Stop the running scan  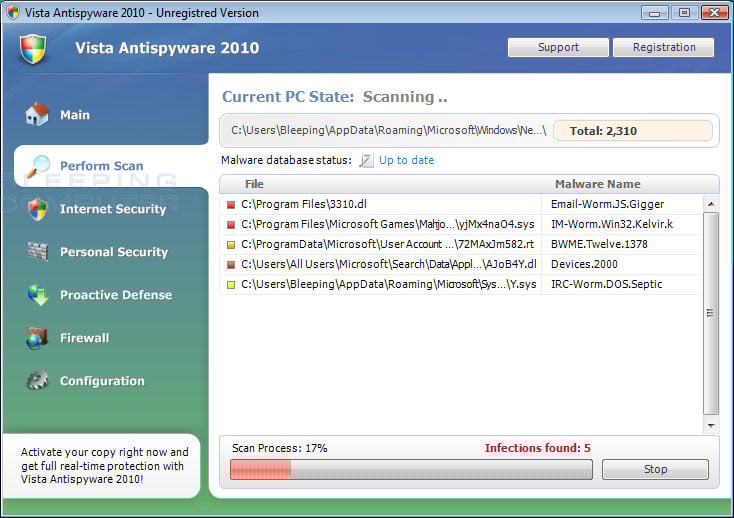point(655,469)
